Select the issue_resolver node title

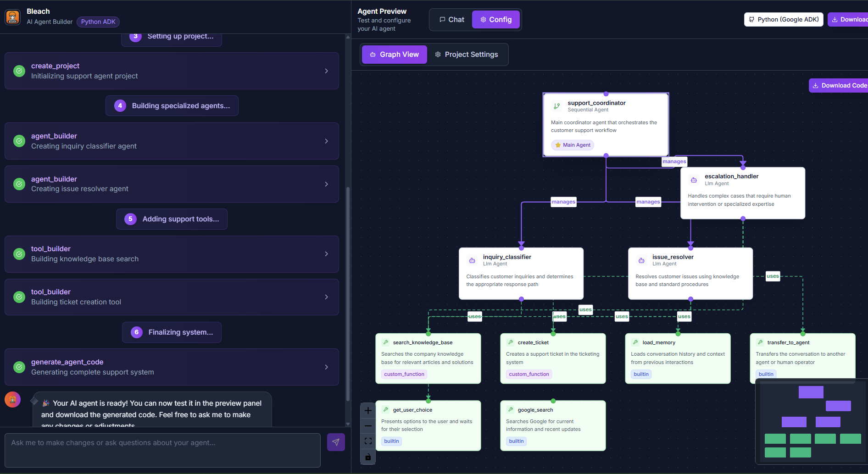[673, 257]
